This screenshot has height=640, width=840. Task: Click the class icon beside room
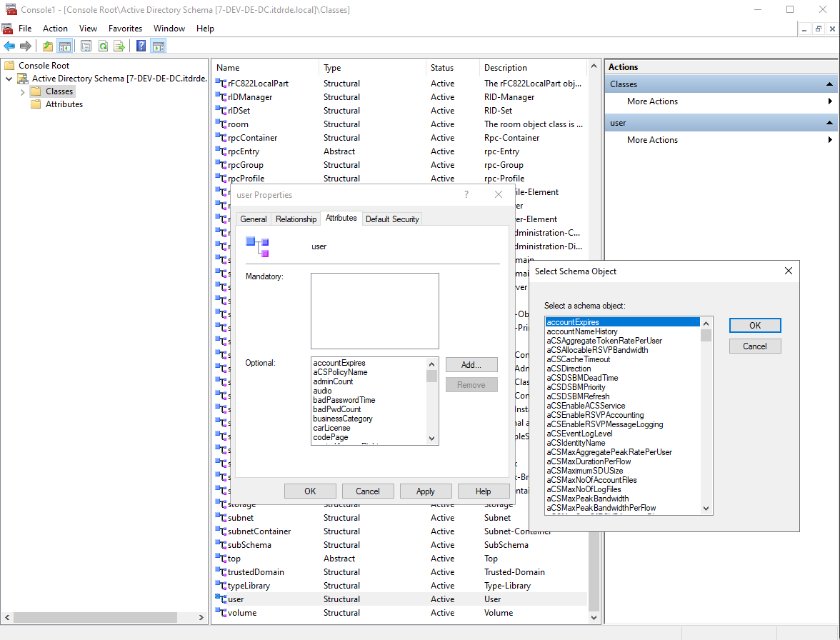(221, 124)
